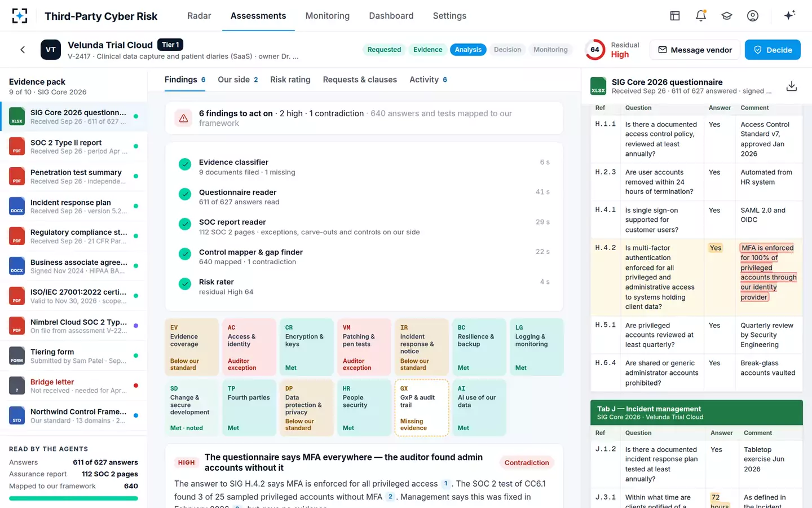
Task: Open the user account profile icon
Action: (x=752, y=16)
